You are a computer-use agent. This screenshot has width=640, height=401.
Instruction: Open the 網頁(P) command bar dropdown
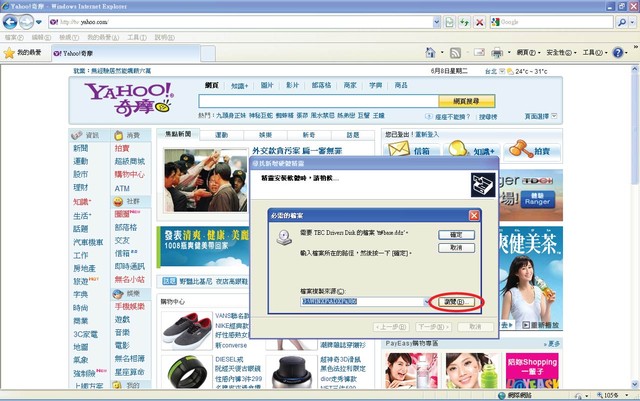point(528,53)
